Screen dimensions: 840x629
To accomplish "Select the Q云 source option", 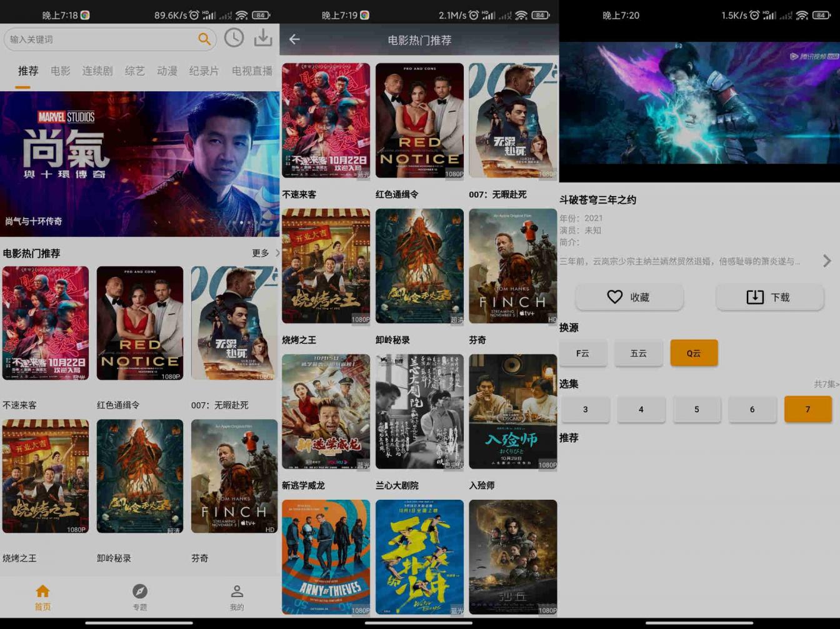I will (694, 353).
